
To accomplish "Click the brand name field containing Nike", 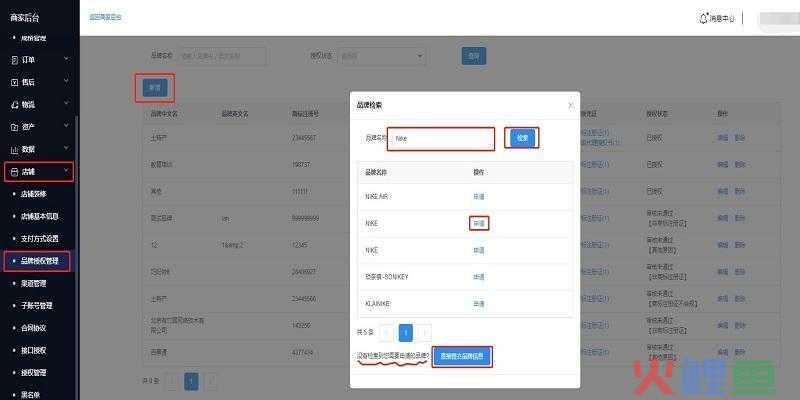I will pyautogui.click(x=441, y=139).
